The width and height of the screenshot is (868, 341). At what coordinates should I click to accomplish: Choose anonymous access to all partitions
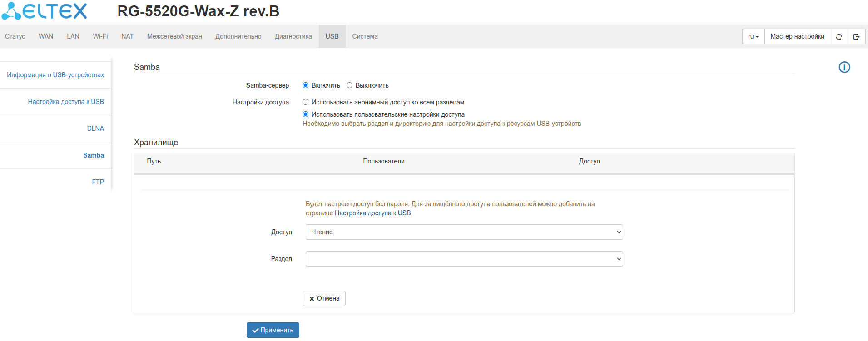(x=306, y=102)
